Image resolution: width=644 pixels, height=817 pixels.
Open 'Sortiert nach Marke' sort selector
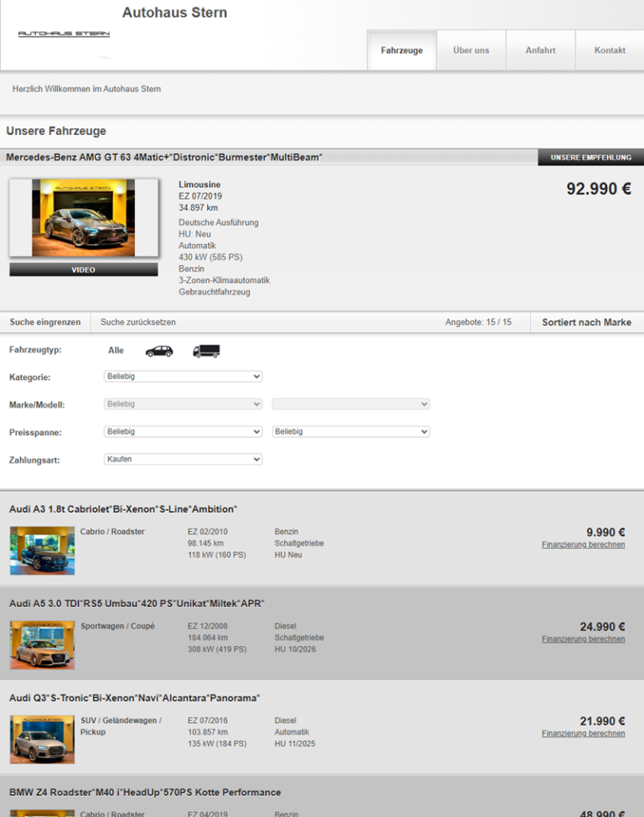point(587,322)
